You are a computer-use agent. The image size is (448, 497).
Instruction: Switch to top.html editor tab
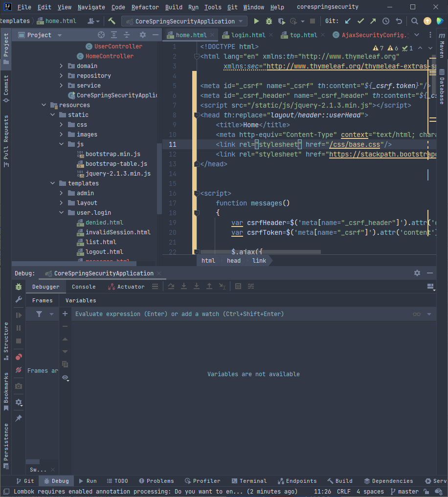(x=304, y=35)
